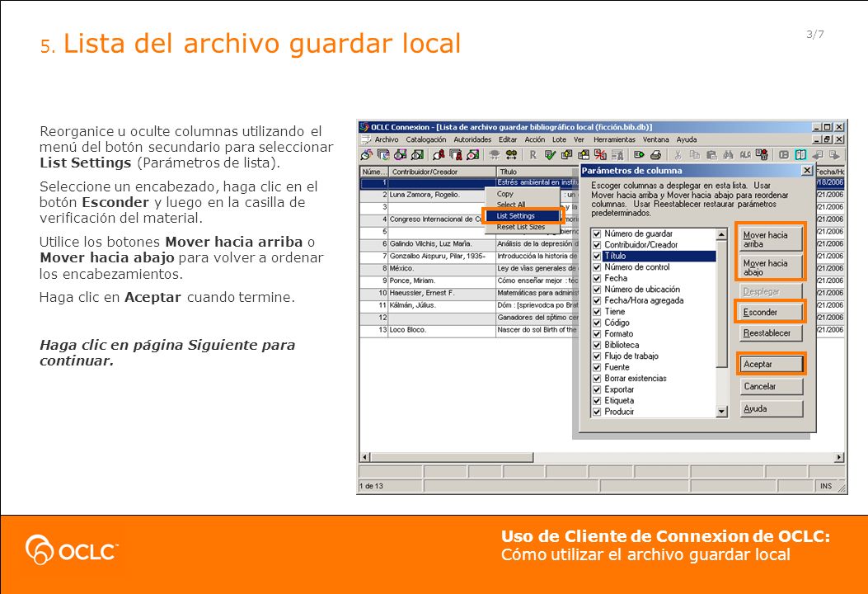Select the Título item in column list
Screen dimensions: 868x594
[x=659, y=256]
